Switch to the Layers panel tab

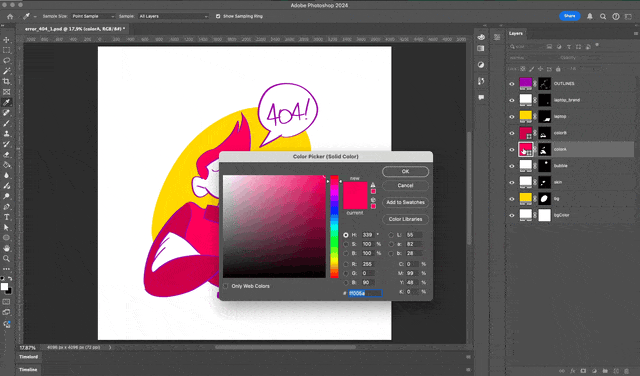click(516, 33)
